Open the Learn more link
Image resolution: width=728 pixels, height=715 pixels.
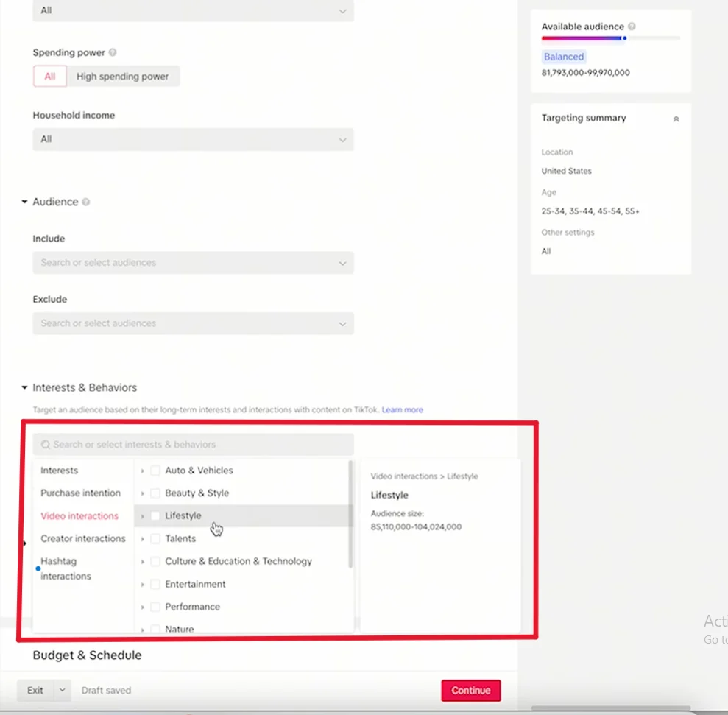[x=402, y=409]
